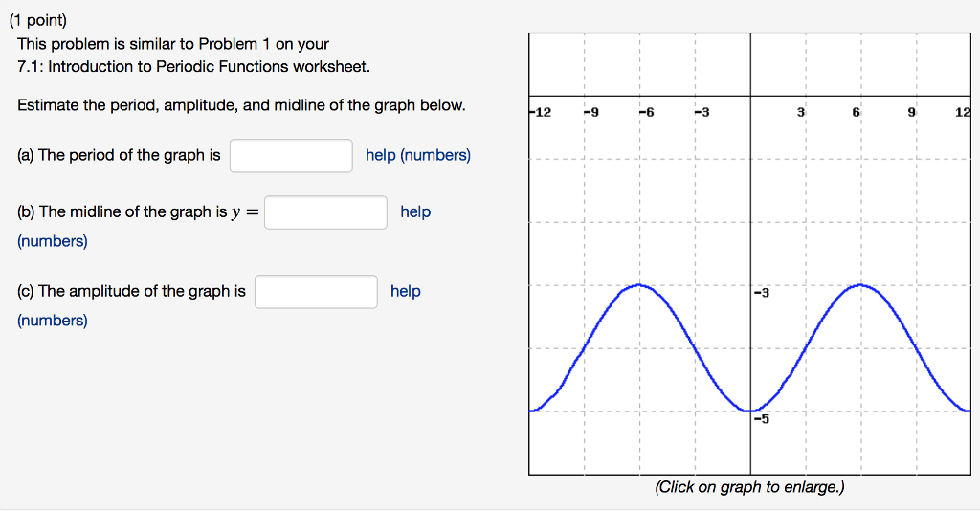
Task: Select the amplitude answer input field
Action: [316, 291]
